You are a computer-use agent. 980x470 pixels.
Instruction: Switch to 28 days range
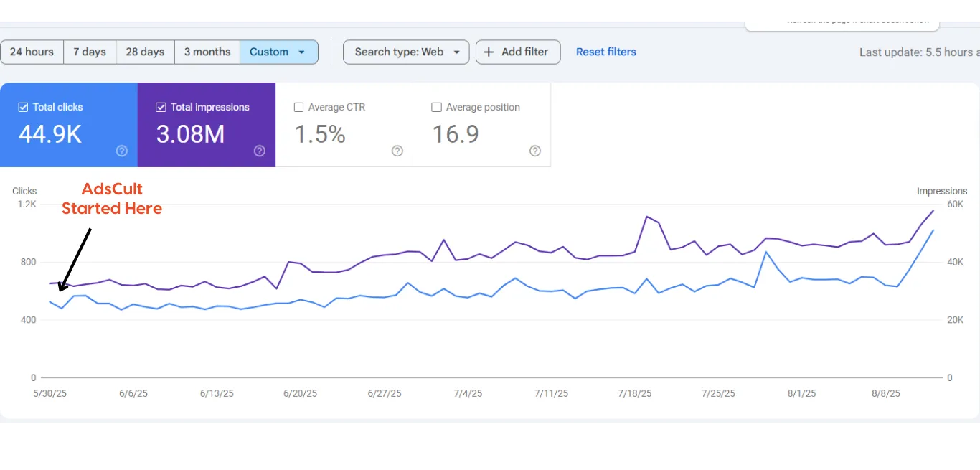pyautogui.click(x=145, y=52)
